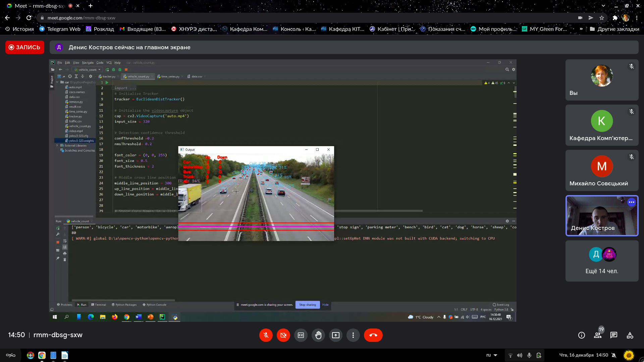
Task: Open Другие закладки bookmarks folder
Action: point(614,29)
